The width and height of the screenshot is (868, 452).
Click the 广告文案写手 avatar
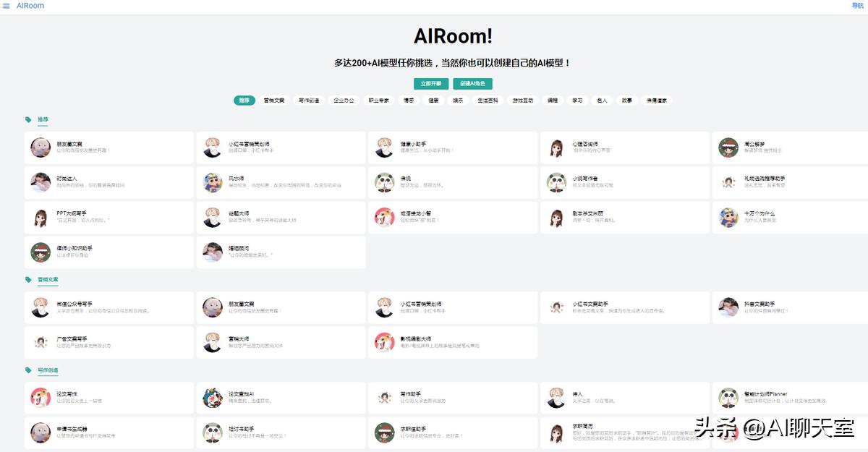41,342
